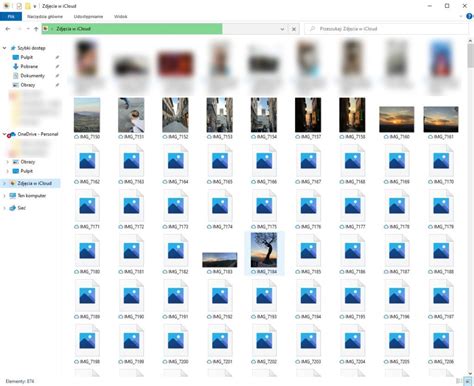This screenshot has height=386, width=474.
Task: Select Zdjęcia w iCloud in sidebar
Action: [34, 183]
